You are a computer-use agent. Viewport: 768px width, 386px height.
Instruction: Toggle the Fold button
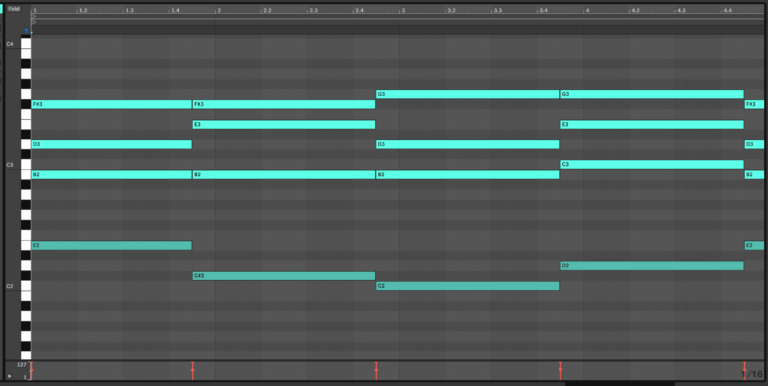(14, 9)
